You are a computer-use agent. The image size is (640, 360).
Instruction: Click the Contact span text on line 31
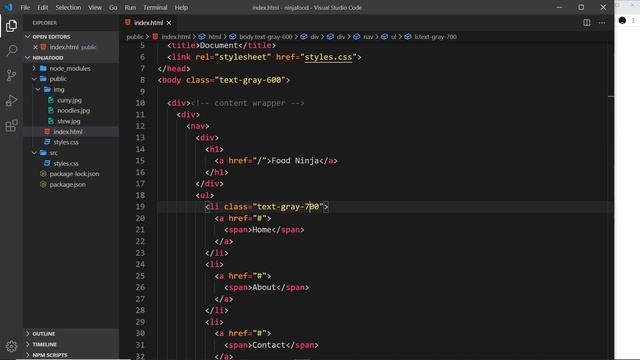point(269,345)
